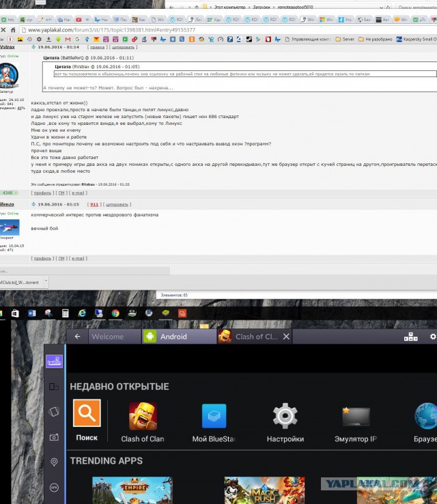Viewport: 437px width, 504px height.
Task: Click post anchor icon beside 19.06.2016 - 01:15
Action: [x=33, y=204]
